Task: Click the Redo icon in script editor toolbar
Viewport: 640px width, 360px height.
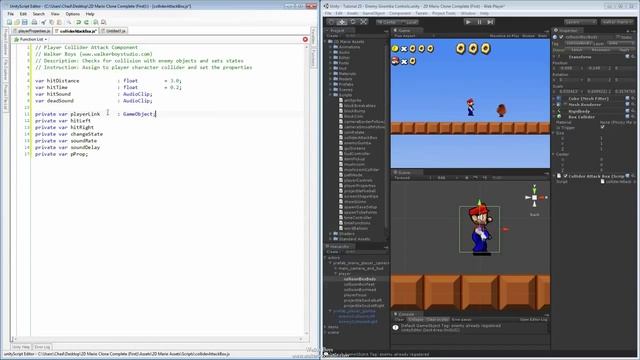Action: [86, 22]
